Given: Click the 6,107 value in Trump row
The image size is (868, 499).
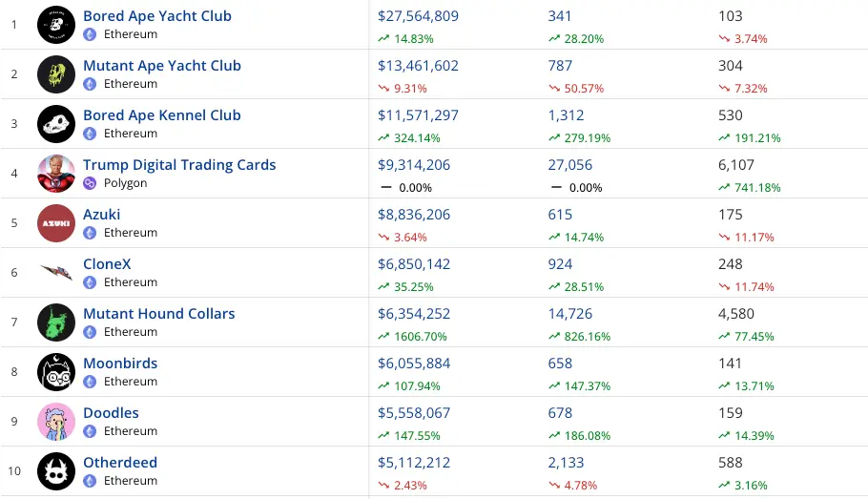Looking at the screenshot, I should point(736,165).
